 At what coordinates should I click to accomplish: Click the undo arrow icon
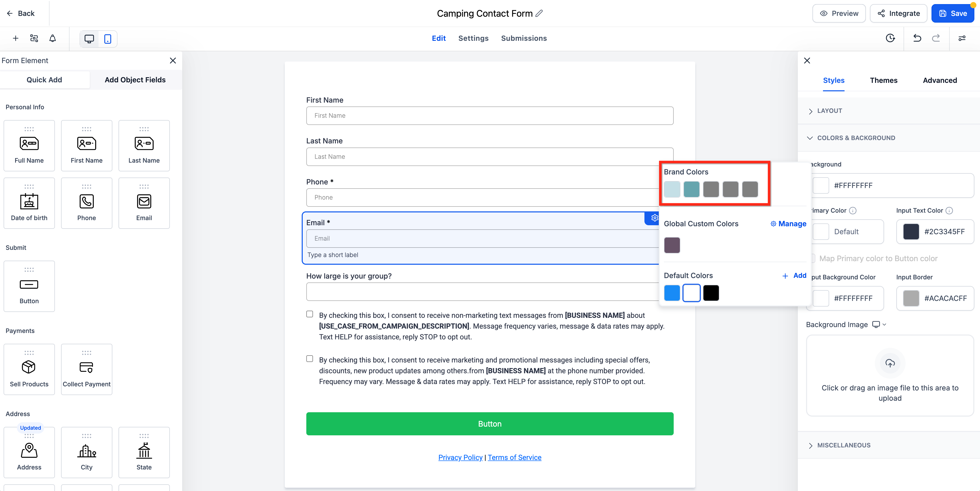[917, 38]
